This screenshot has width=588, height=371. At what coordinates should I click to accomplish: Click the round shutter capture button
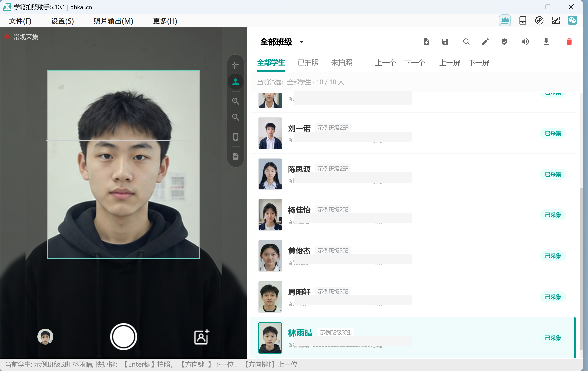tap(123, 336)
